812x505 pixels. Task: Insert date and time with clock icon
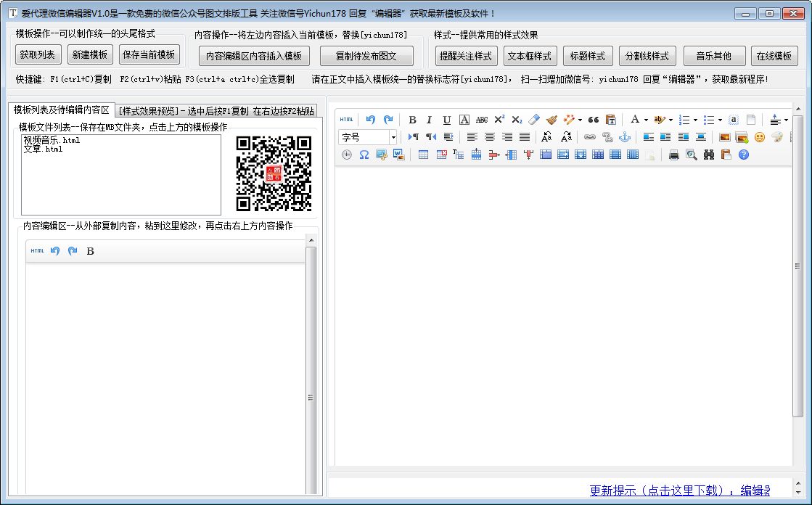click(346, 155)
